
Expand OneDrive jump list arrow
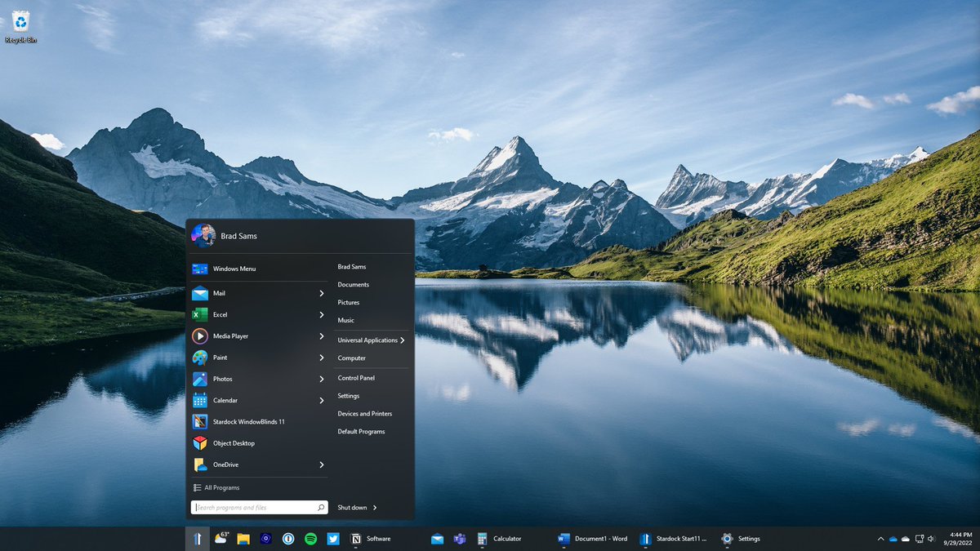point(322,464)
